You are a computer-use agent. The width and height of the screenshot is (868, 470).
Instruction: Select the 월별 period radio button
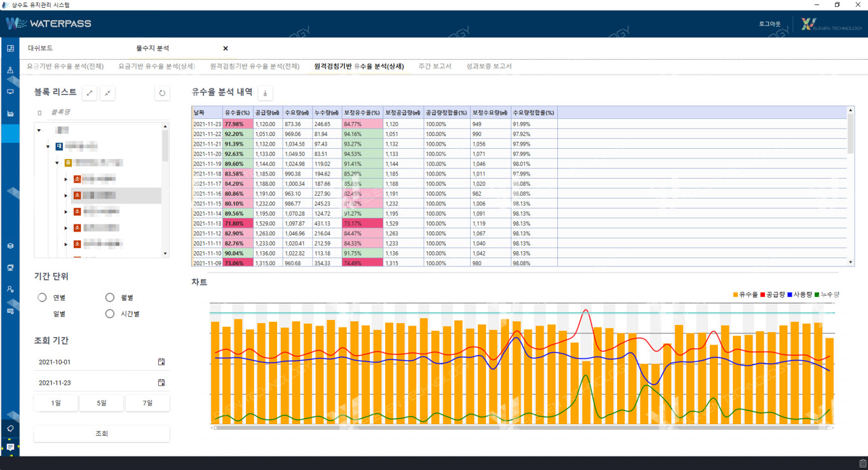tap(110, 298)
